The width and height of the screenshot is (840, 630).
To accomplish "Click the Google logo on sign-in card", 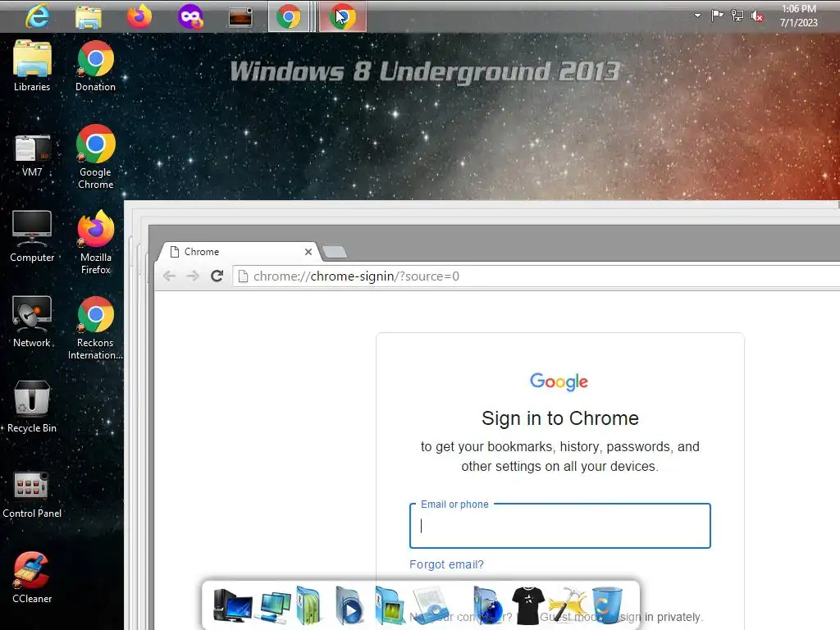I will click(559, 381).
